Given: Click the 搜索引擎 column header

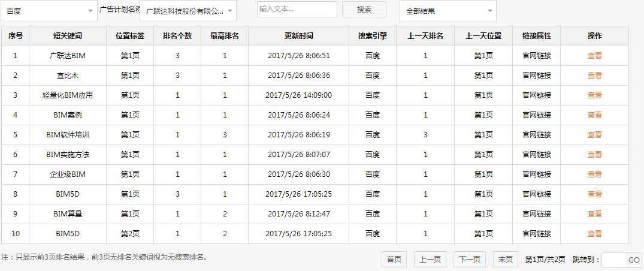Looking at the screenshot, I should coord(373,36).
